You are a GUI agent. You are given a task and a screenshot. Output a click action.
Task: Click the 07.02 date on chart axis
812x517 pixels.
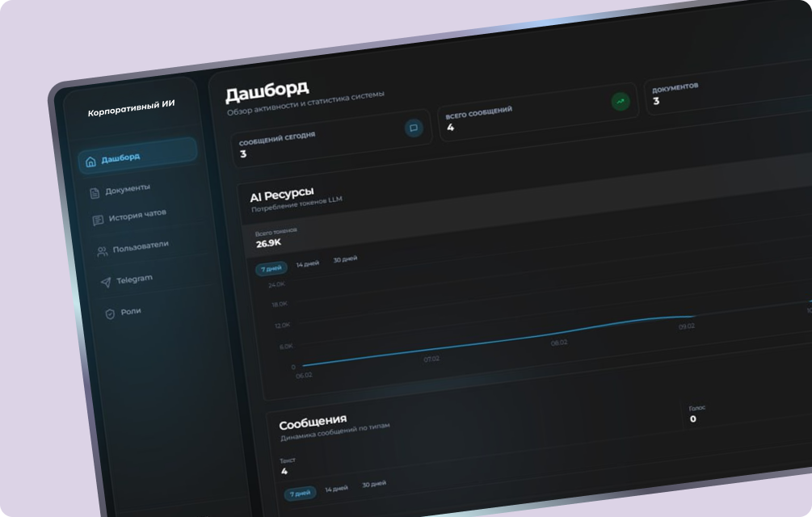(431, 359)
